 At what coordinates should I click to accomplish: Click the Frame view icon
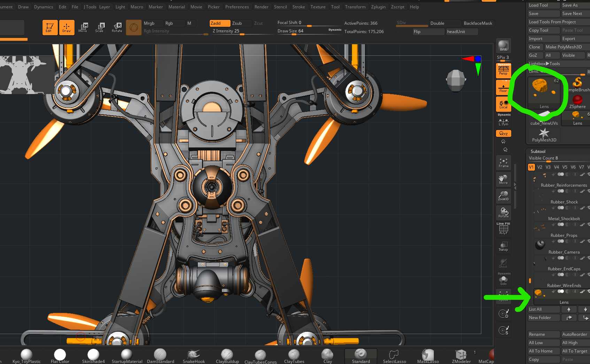(x=503, y=163)
